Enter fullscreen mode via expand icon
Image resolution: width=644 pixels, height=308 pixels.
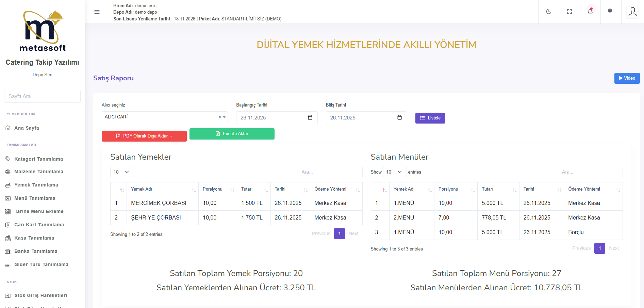[x=569, y=12]
